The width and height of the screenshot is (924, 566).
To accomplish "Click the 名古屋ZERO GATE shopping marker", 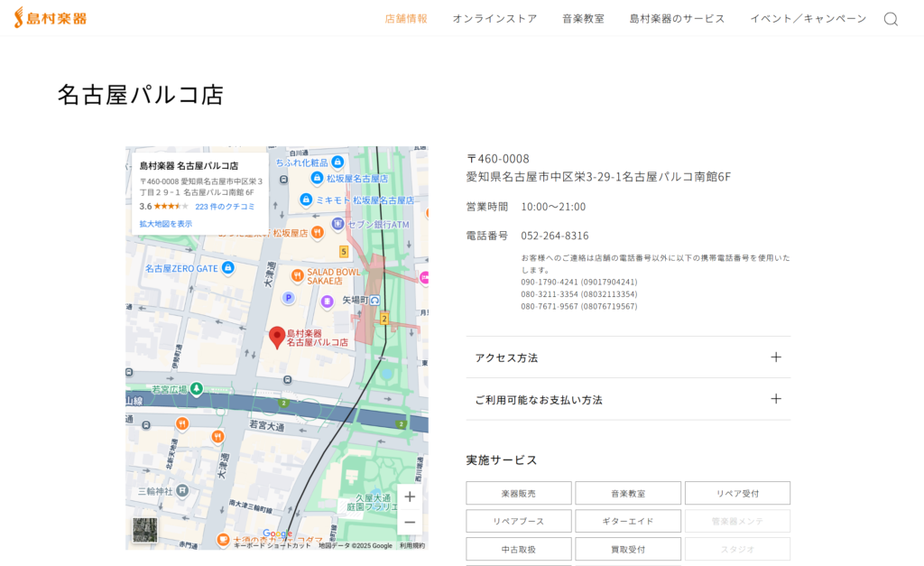I will pos(228,268).
